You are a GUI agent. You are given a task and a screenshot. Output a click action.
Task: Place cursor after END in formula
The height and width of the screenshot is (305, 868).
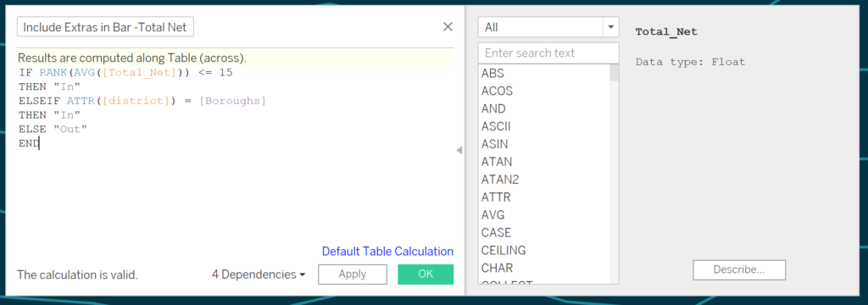[x=39, y=144]
